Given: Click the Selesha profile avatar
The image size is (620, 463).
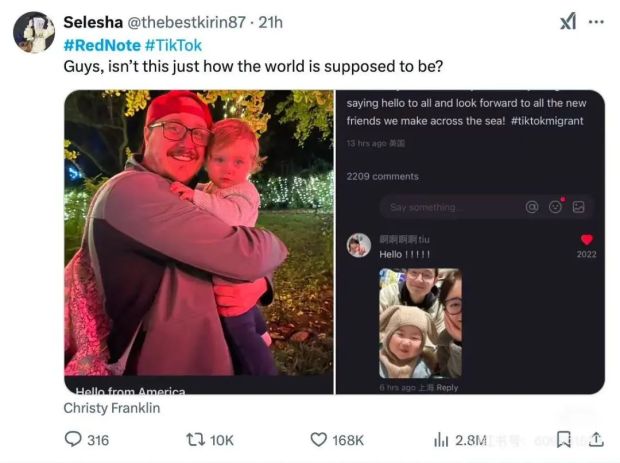Looking at the screenshot, I should click(x=34, y=32).
